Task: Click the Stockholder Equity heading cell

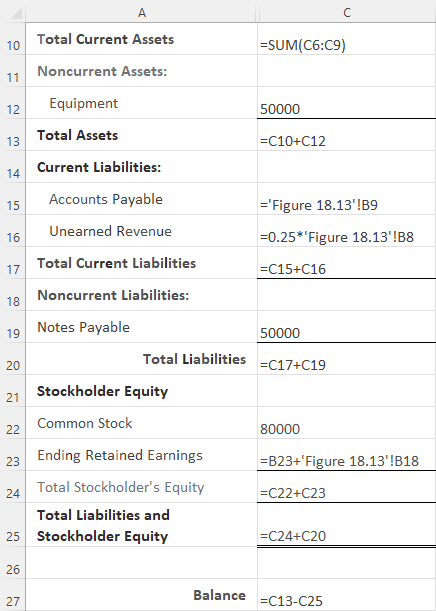Action: (141, 391)
